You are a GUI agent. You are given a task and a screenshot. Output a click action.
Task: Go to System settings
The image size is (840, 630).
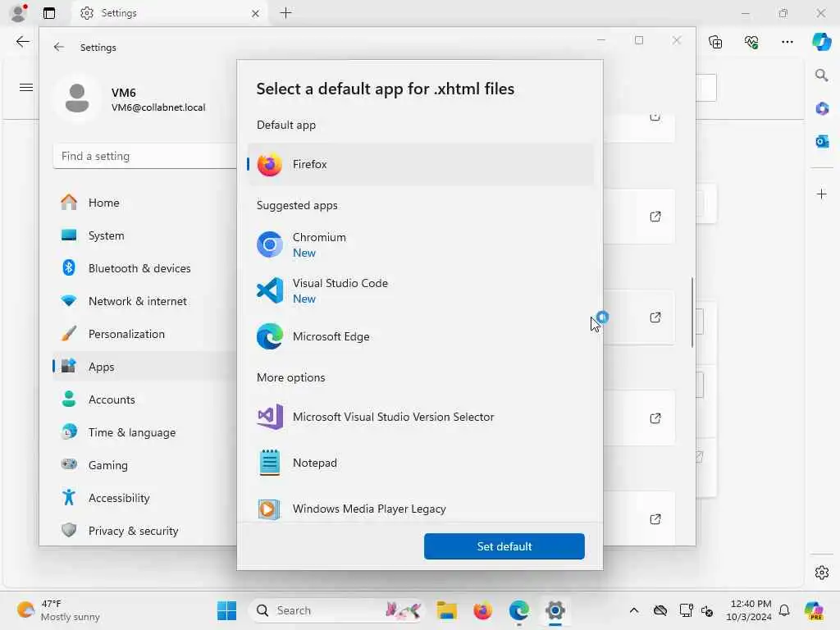coord(144,235)
